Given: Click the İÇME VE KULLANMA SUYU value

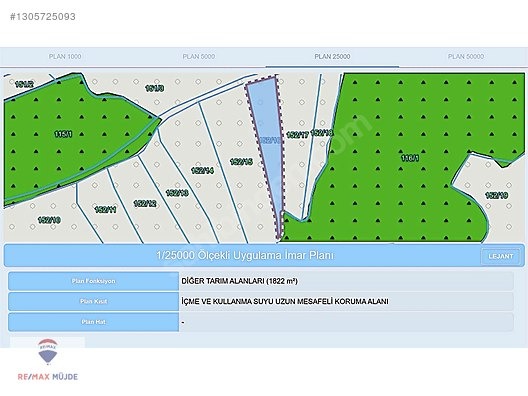Looking at the screenshot, I should tap(285, 301).
